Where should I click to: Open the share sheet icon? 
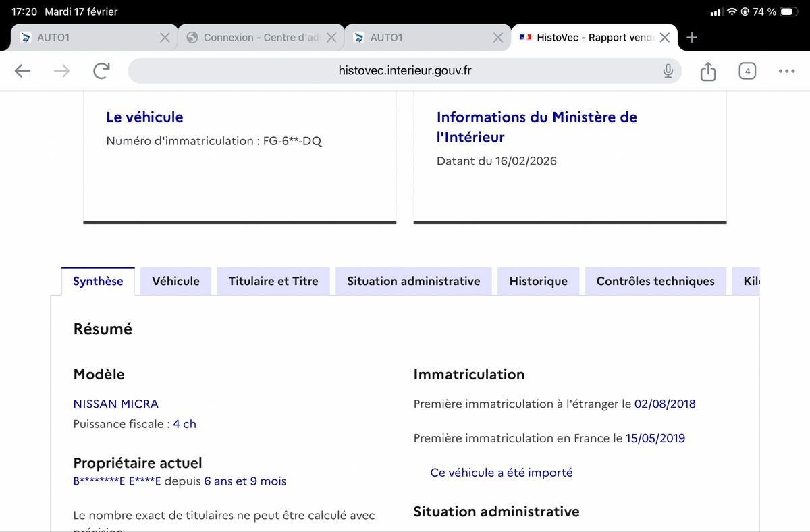point(707,71)
